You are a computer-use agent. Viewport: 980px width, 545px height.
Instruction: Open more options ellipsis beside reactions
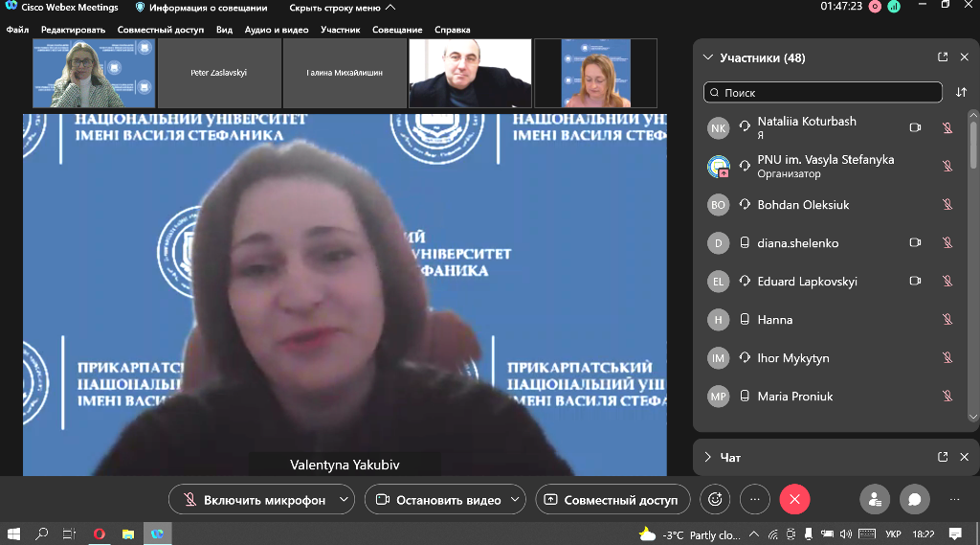tap(754, 499)
